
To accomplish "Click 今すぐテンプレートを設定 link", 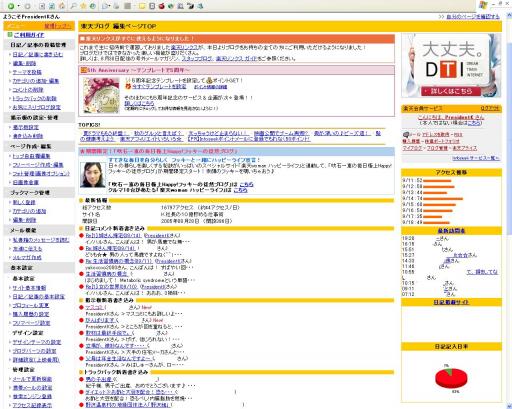I will coord(159,86).
